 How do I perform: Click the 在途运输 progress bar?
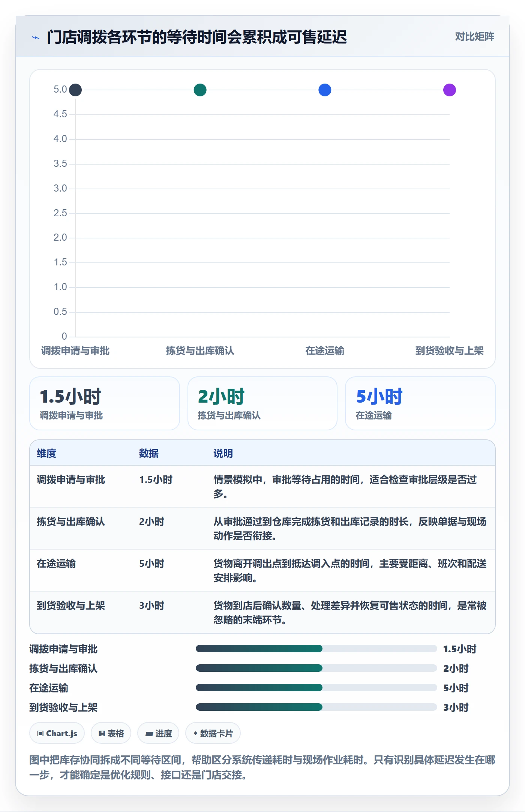click(x=316, y=688)
